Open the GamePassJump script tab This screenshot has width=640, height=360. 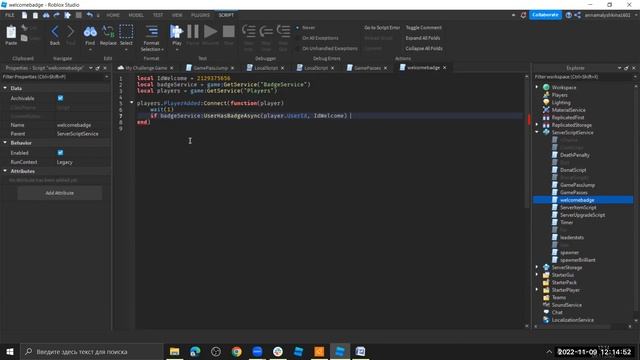pos(210,68)
